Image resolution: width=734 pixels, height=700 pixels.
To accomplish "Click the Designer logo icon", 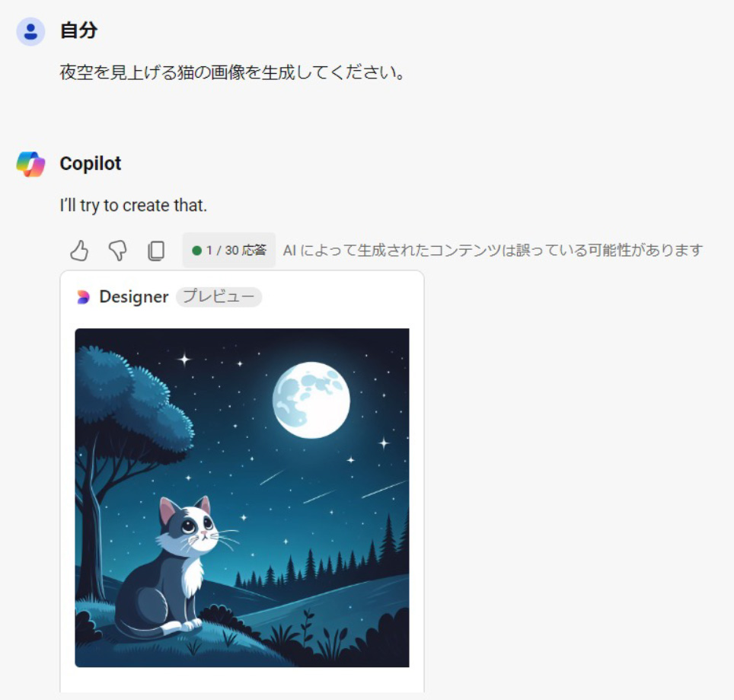I will click(x=83, y=297).
